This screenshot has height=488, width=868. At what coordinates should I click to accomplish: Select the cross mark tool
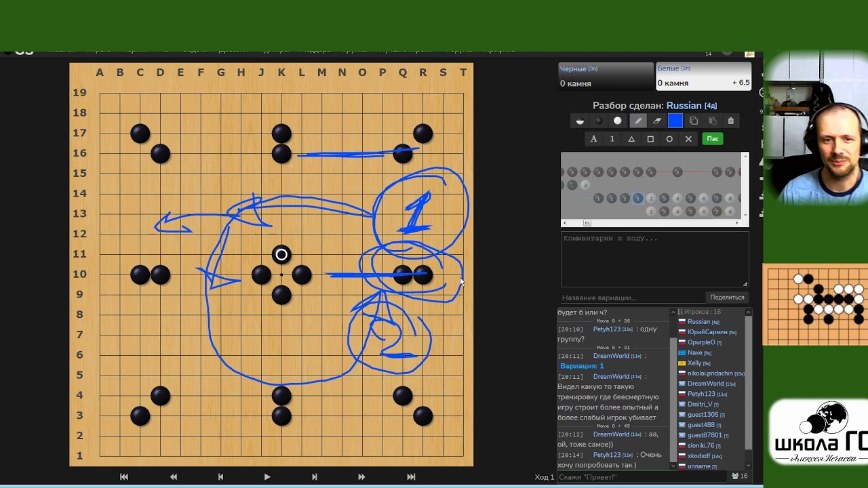pos(688,139)
